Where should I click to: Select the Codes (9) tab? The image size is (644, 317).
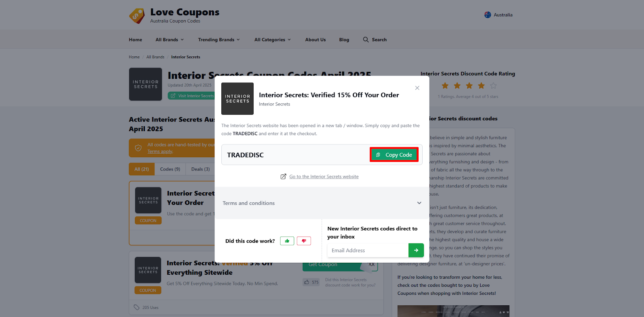(170, 169)
